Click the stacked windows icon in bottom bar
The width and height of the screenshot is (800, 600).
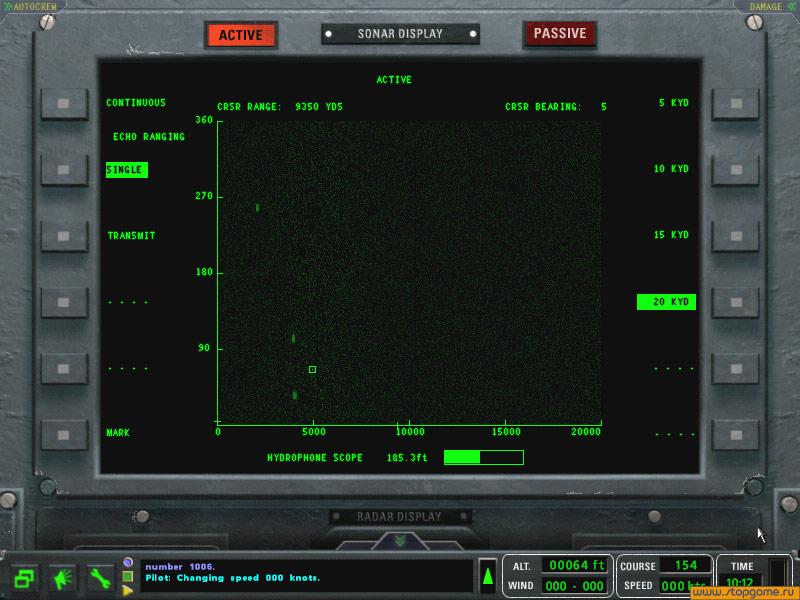point(24,578)
